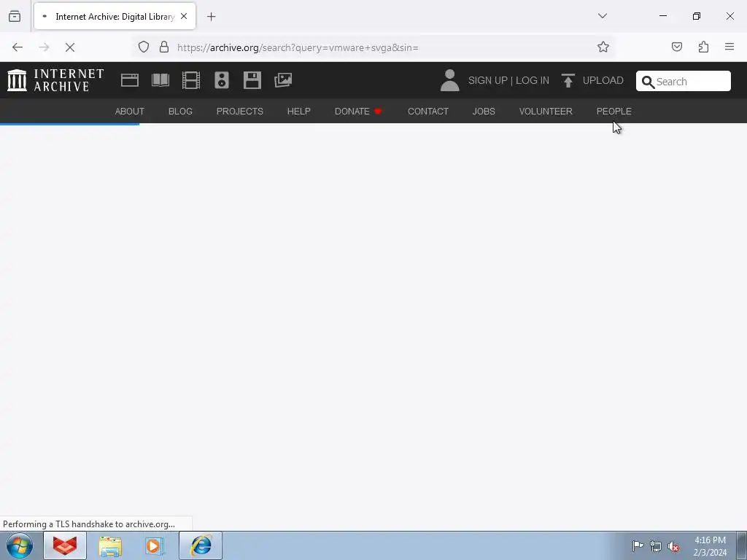
Task: Open a new tab
Action: click(x=212, y=17)
